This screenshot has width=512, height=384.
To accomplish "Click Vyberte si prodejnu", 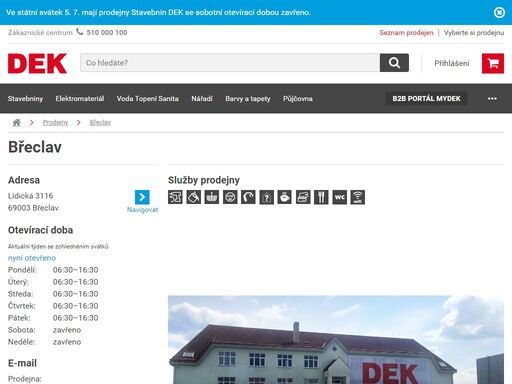I will pos(474,33).
